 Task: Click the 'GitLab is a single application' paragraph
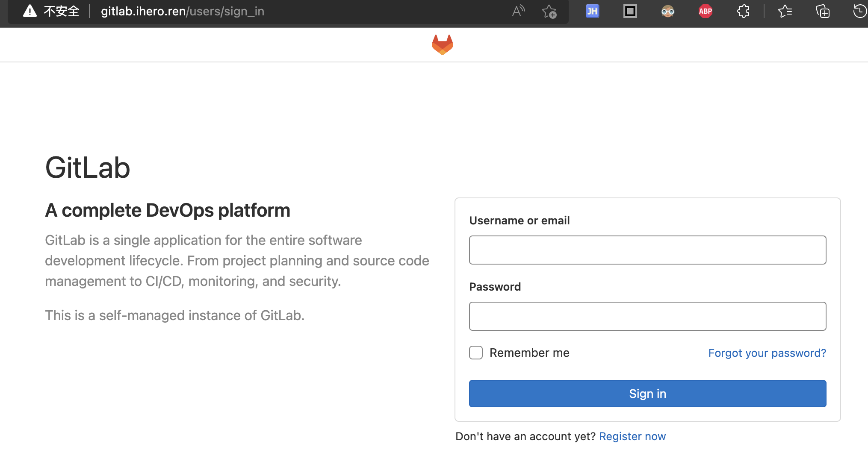tap(237, 261)
